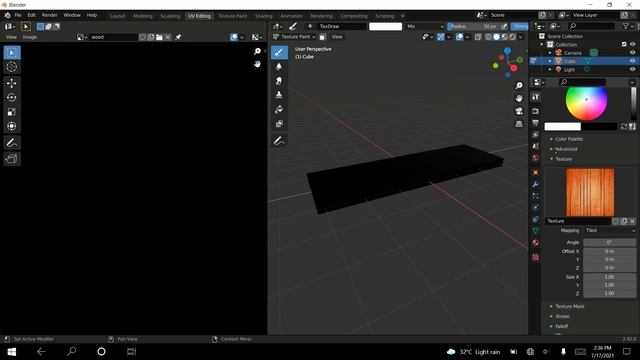640x360 pixels.
Task: Expand the Falloff panel
Action: click(x=561, y=326)
